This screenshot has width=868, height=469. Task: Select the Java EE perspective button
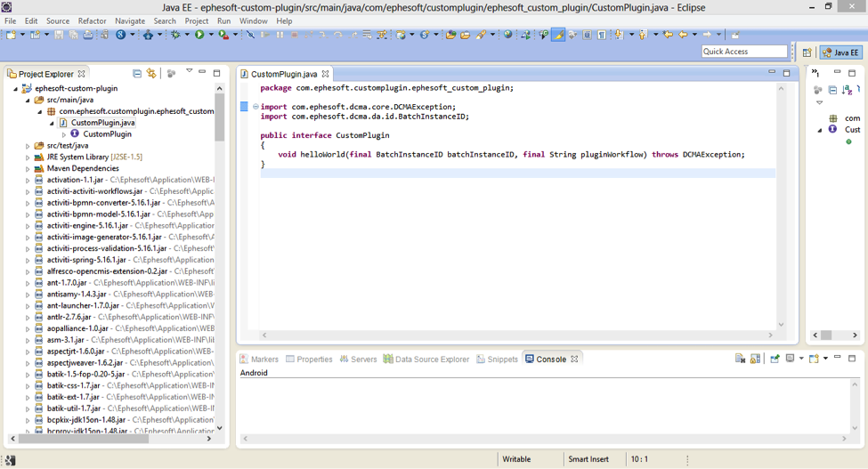840,53
